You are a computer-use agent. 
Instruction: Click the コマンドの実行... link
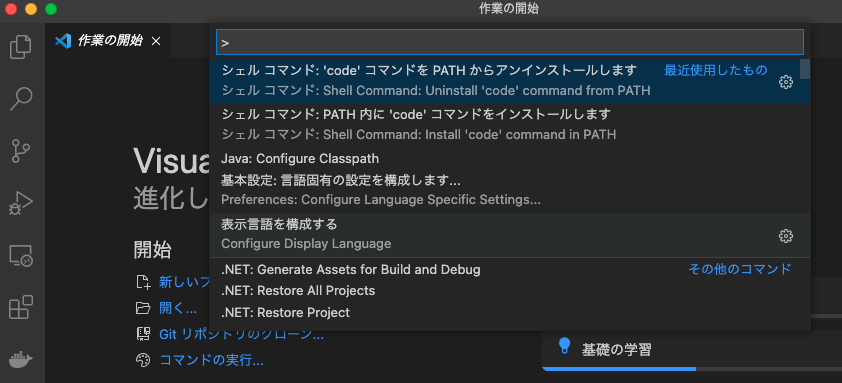pyautogui.click(x=212, y=360)
